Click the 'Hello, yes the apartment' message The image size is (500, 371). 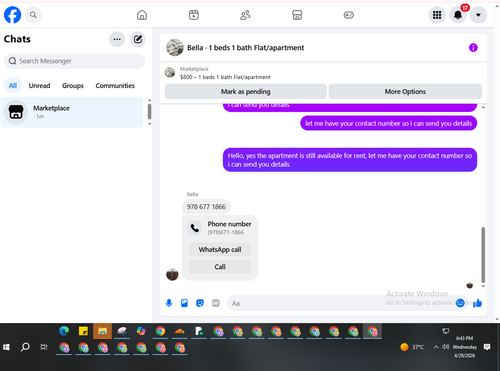click(350, 160)
